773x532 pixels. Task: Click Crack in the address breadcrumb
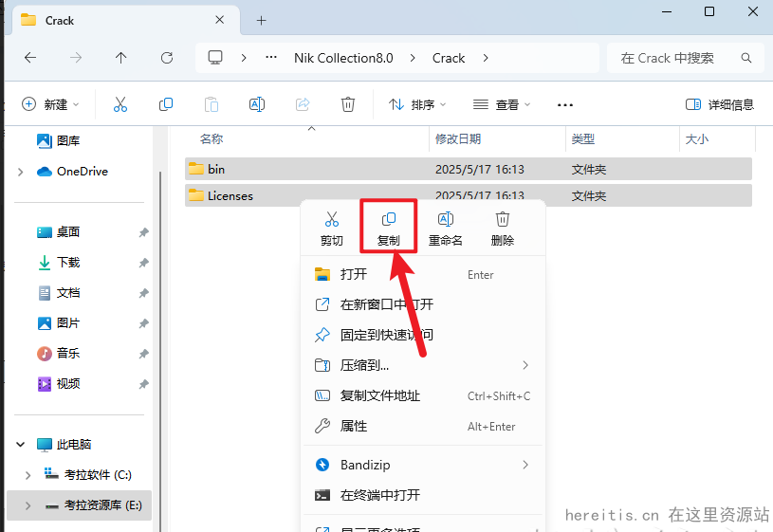(x=449, y=58)
